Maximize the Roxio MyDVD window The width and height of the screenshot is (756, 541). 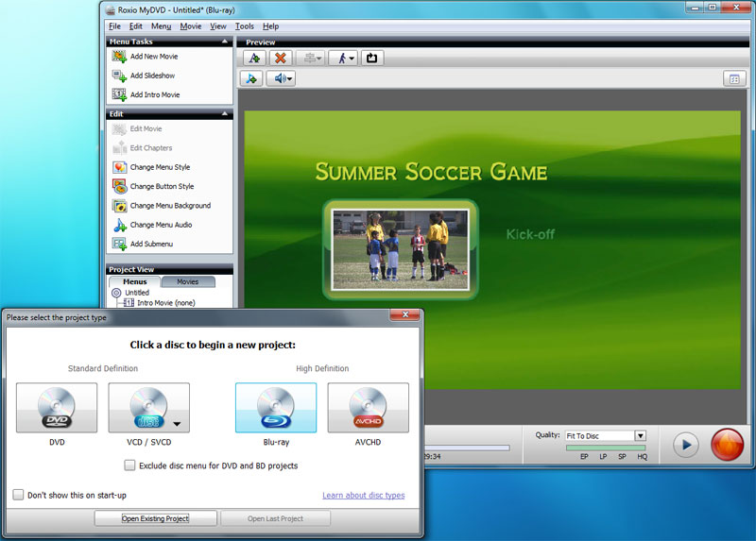click(x=713, y=8)
